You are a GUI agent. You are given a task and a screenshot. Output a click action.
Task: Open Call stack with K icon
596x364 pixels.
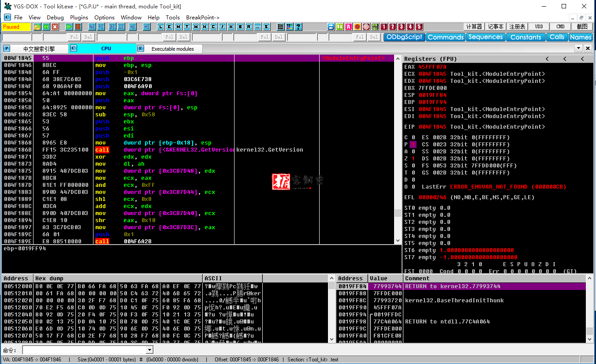click(x=231, y=27)
